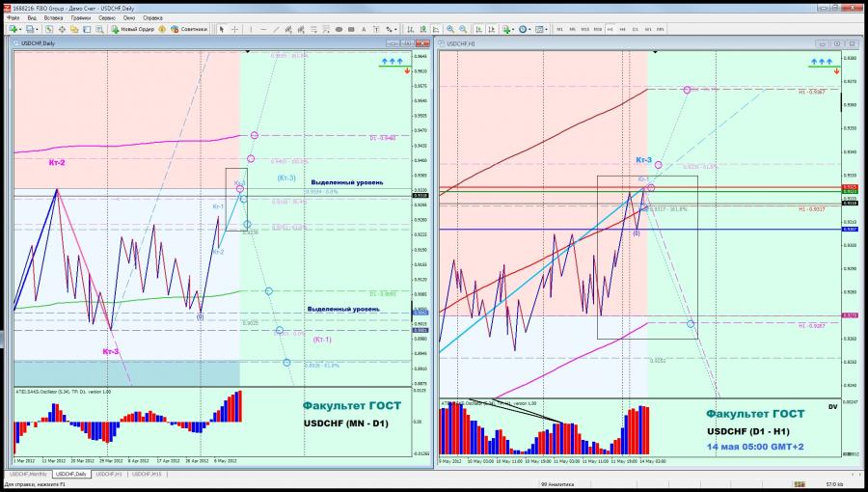Choose the trendline drawing tool
Image resolution: width=868 pixels, height=492 pixels.
(276, 29)
